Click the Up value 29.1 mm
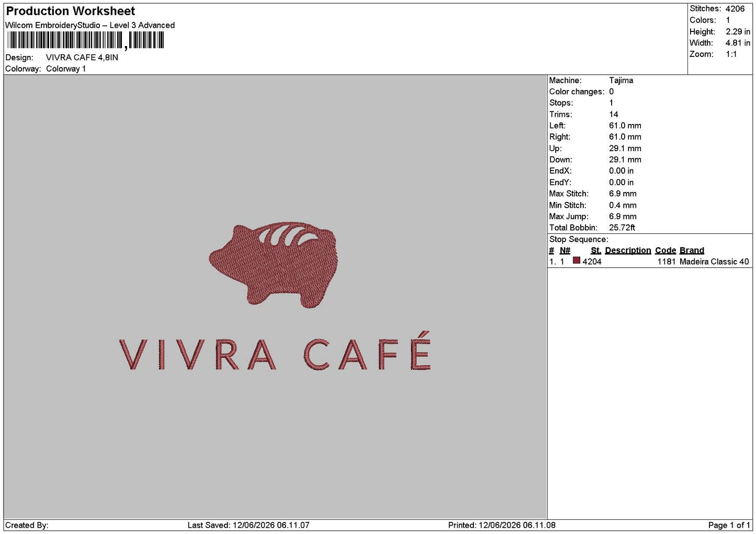The height and width of the screenshot is (534, 756). [x=625, y=149]
